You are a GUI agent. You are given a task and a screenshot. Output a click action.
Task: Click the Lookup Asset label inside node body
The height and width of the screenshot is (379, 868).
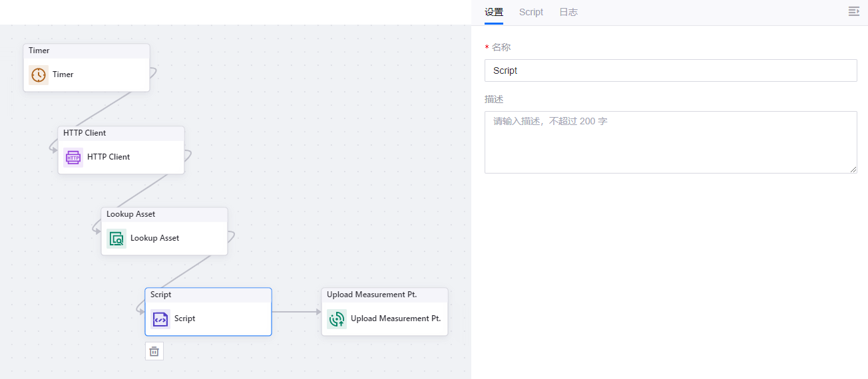pyautogui.click(x=154, y=238)
